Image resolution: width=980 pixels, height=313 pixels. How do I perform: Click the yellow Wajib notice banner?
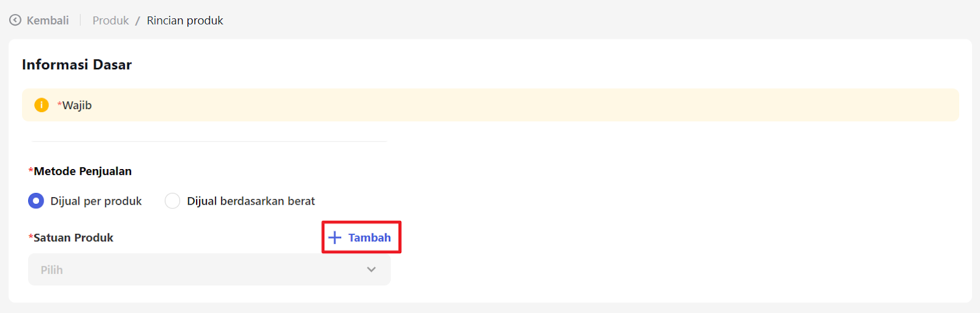pyautogui.click(x=490, y=105)
